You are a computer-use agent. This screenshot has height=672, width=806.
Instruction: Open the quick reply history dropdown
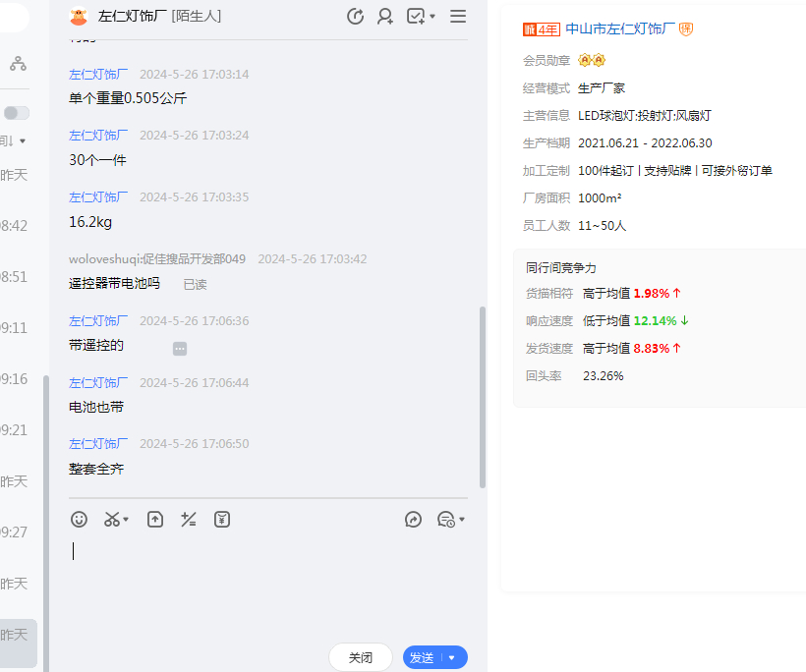coord(450,520)
